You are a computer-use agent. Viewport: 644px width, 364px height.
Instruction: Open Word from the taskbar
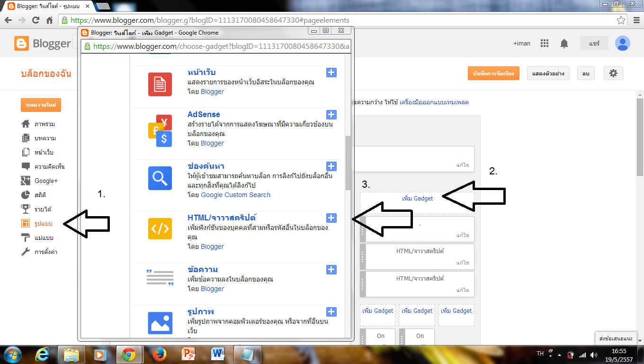(218, 354)
